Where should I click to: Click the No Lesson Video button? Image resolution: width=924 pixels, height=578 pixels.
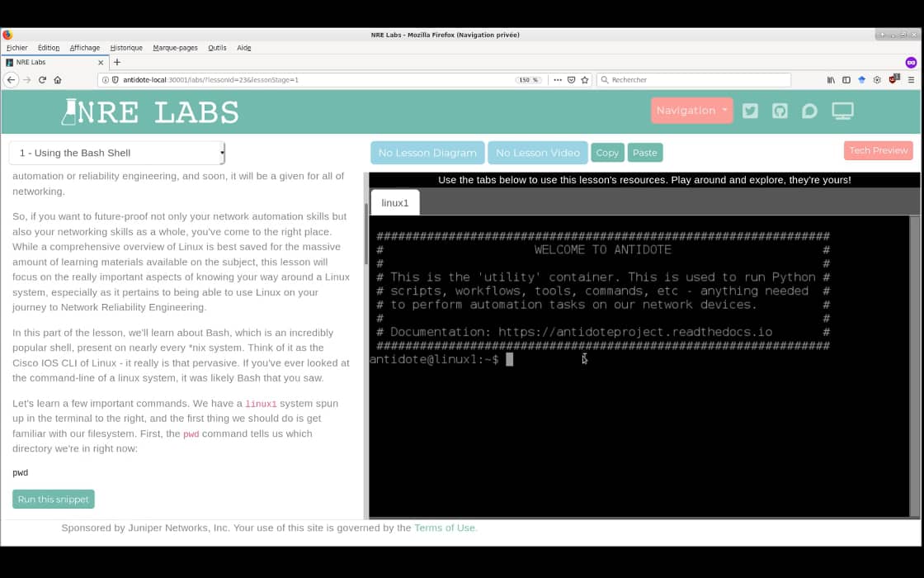[537, 153]
